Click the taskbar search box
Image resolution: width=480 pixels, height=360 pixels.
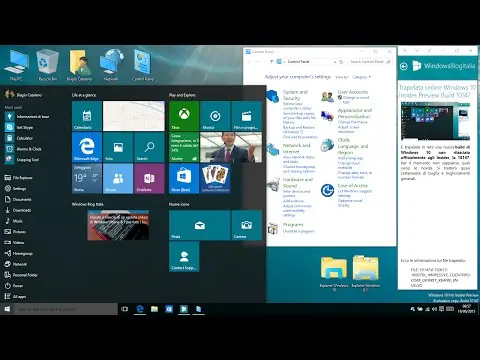point(66,309)
